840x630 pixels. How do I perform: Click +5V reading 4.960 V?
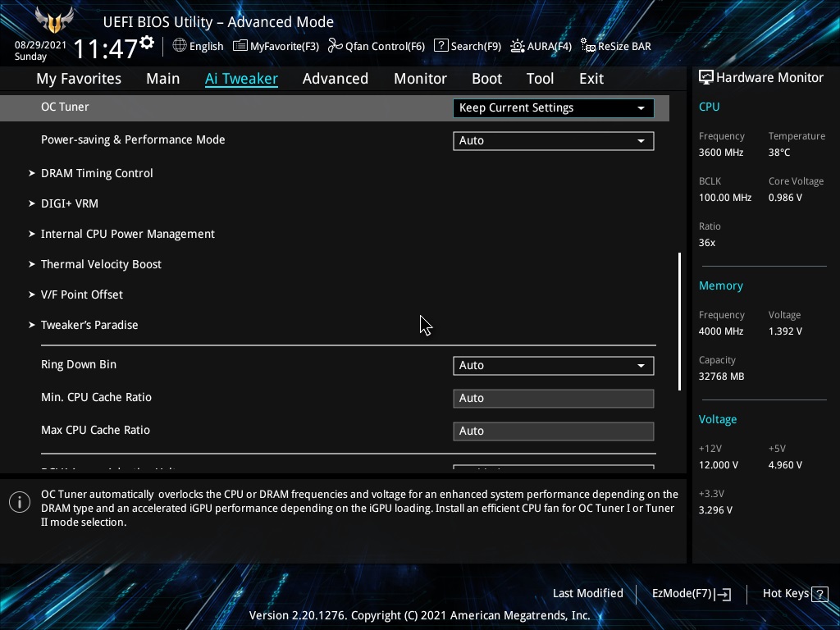point(785,465)
